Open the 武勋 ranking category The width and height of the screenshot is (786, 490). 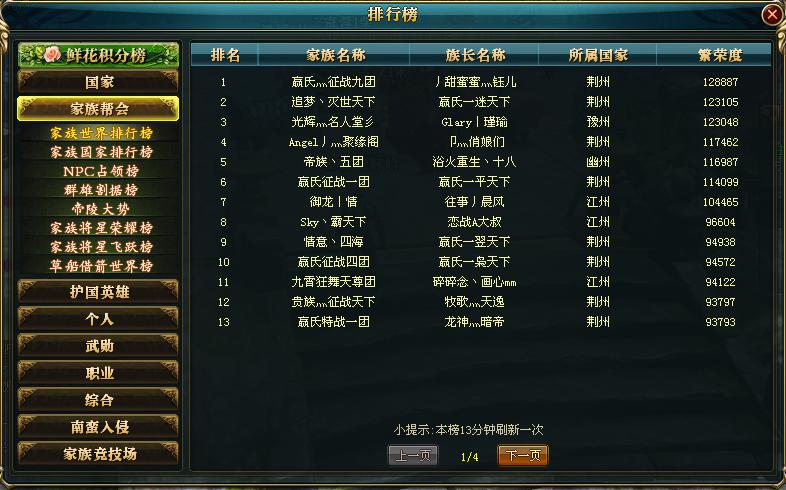click(x=98, y=346)
